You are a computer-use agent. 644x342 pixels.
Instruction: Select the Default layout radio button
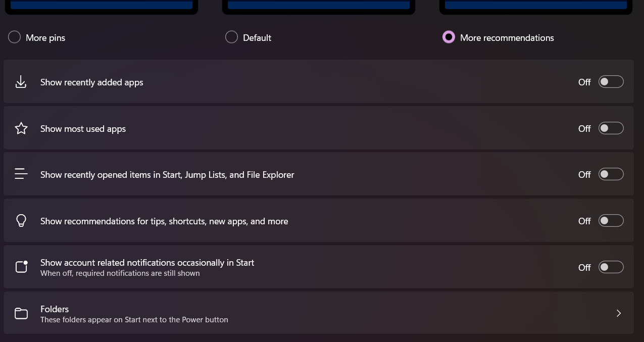[231, 37]
